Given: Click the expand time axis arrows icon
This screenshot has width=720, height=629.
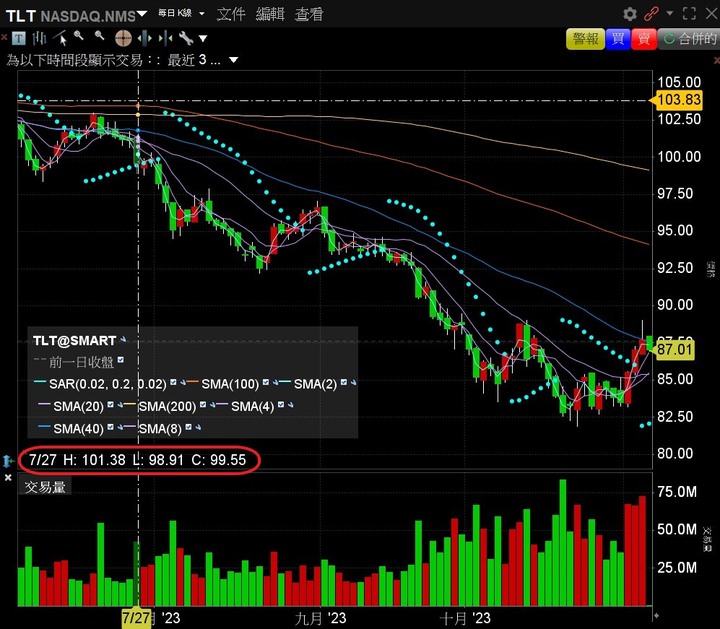Looking at the screenshot, I should click(145, 39).
